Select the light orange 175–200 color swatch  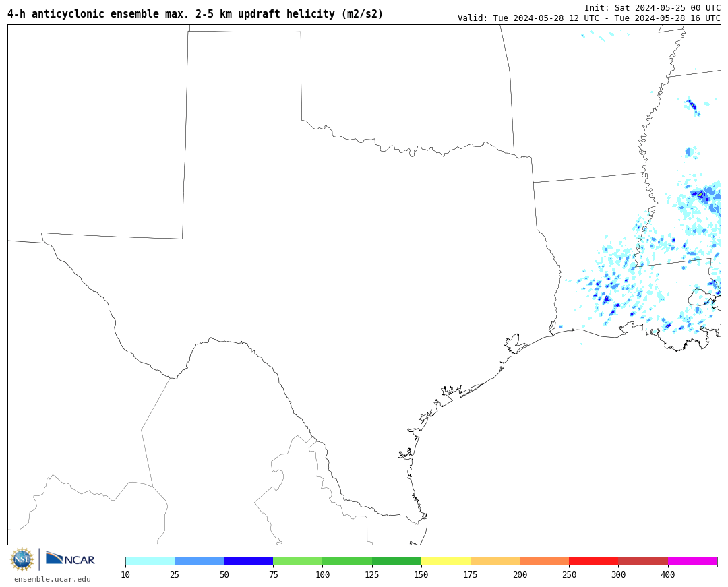495,561
